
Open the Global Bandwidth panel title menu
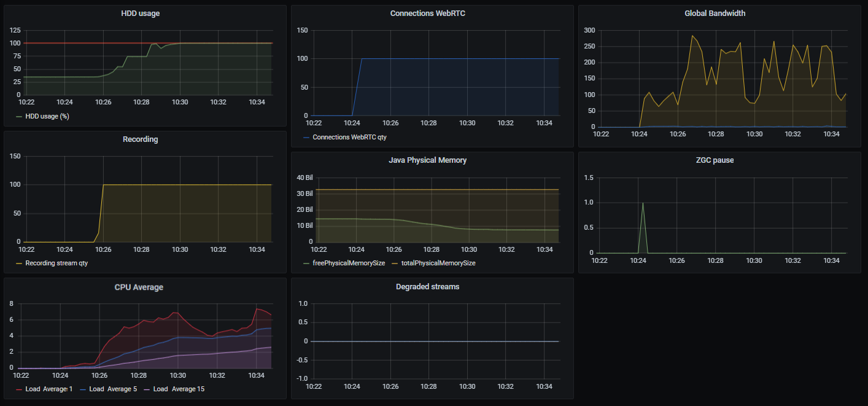pos(715,13)
